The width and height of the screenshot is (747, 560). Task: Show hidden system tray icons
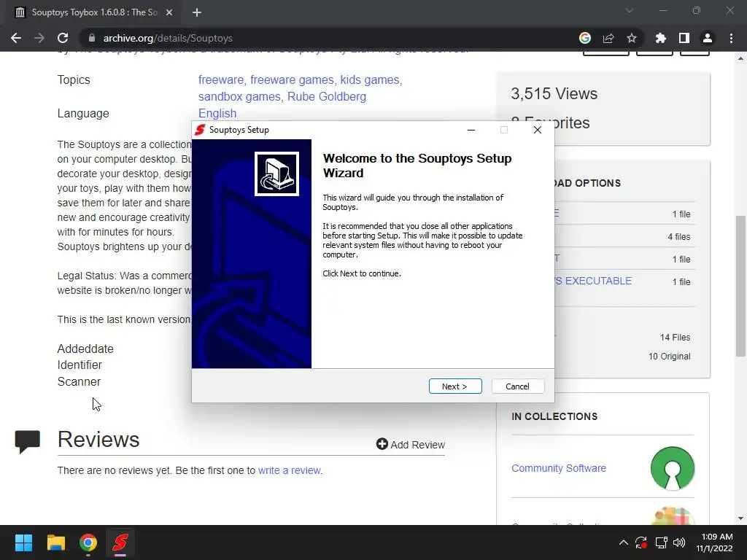point(623,542)
